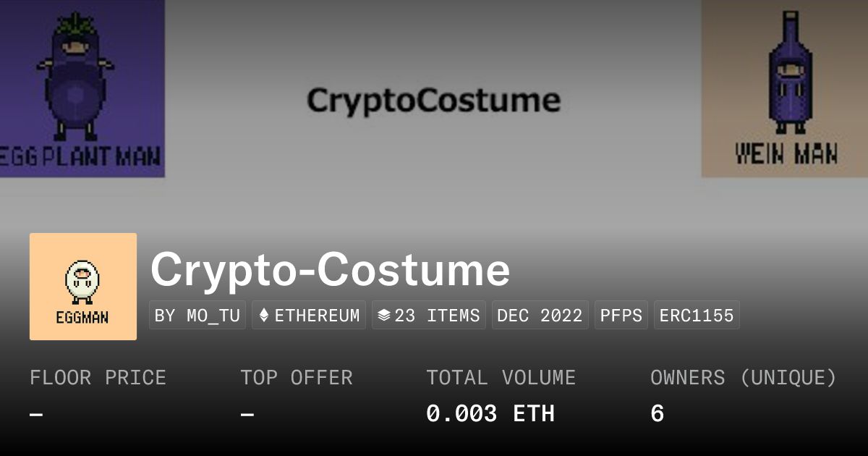Click the TOP OFFER label
This screenshot has height=456, width=868.
point(297,378)
